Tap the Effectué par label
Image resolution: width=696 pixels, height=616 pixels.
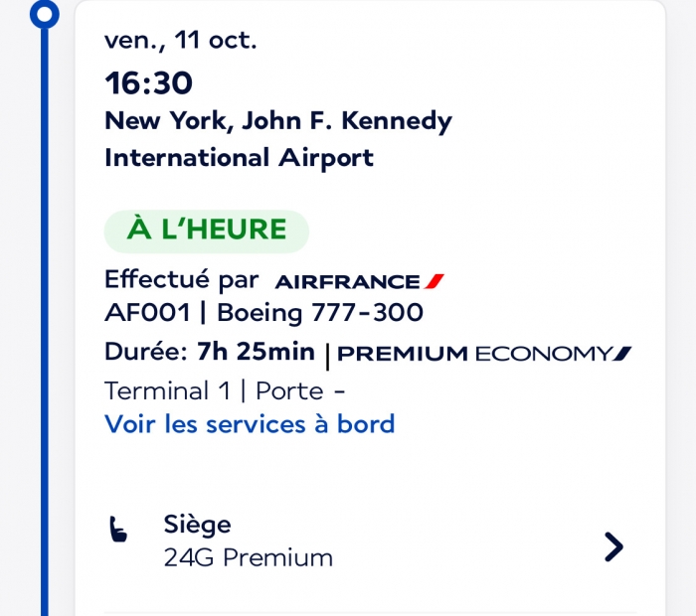182,280
